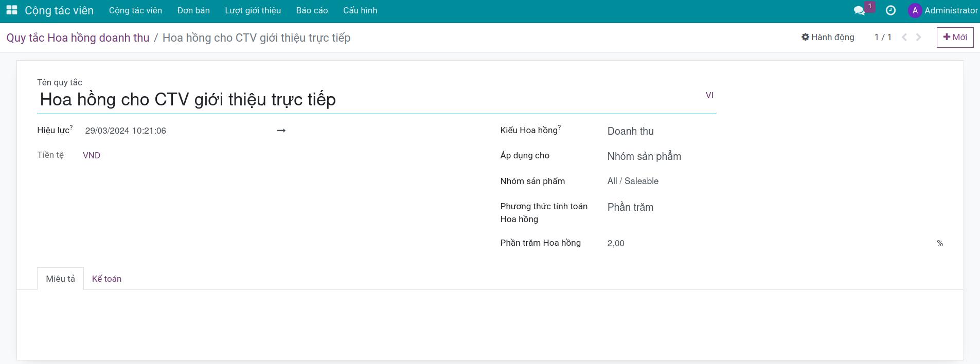The height and width of the screenshot is (364, 980).
Task: Click the Mới new record button
Action: coord(955,37)
